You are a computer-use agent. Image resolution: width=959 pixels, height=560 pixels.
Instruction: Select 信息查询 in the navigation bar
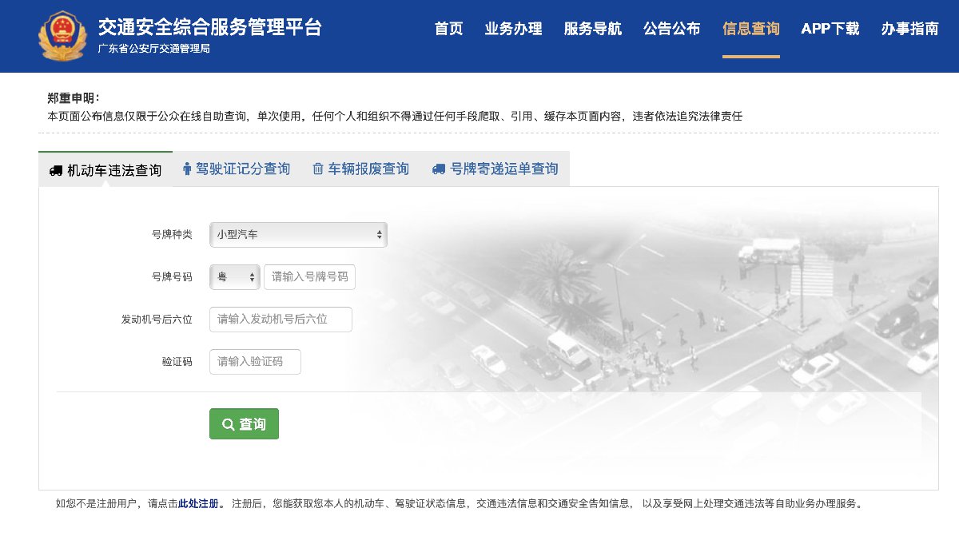click(x=750, y=30)
